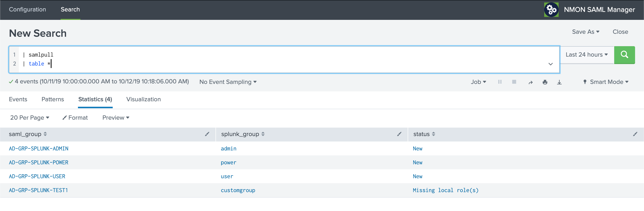Switch to the Patterns tab
This screenshot has height=211, width=644.
[53, 99]
